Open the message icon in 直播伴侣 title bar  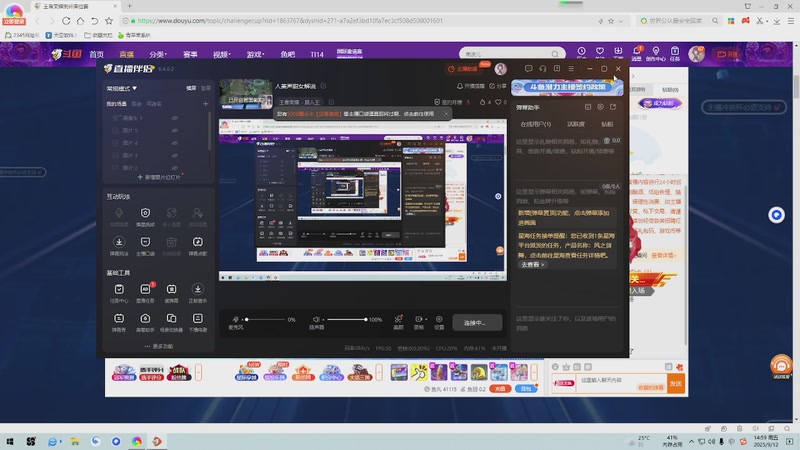529,68
